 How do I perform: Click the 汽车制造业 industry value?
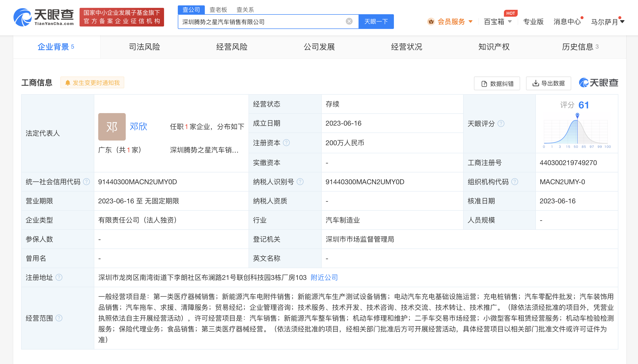(x=342, y=220)
